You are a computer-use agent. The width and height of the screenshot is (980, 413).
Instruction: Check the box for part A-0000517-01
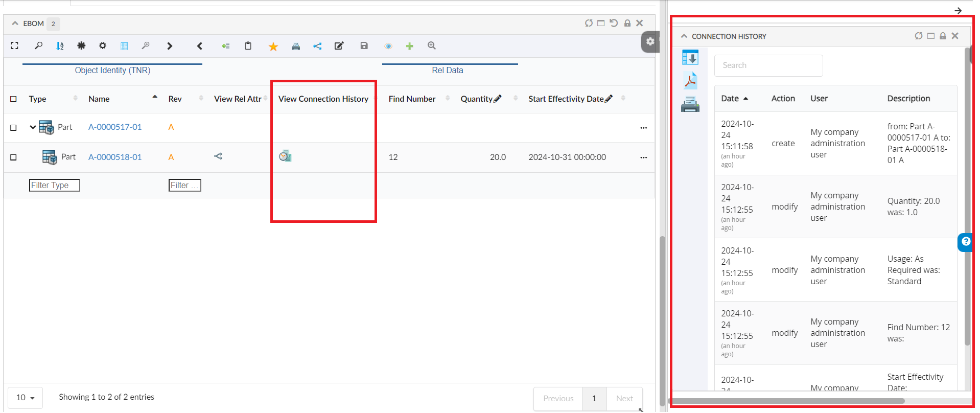pyautogui.click(x=14, y=127)
